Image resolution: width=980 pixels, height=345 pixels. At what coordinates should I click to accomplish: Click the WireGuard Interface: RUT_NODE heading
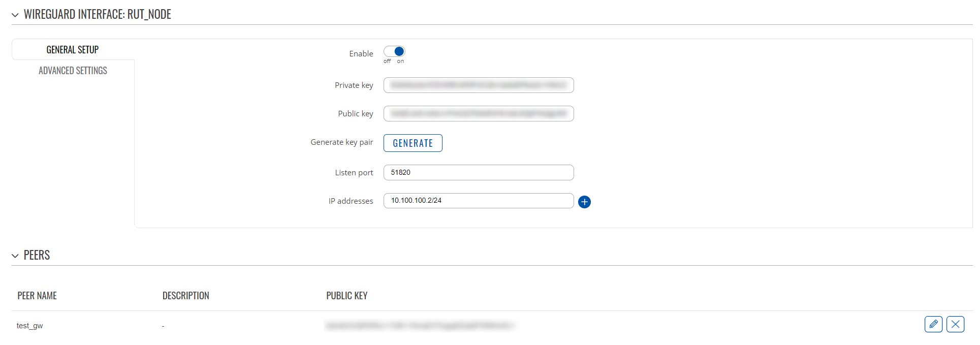point(98,14)
